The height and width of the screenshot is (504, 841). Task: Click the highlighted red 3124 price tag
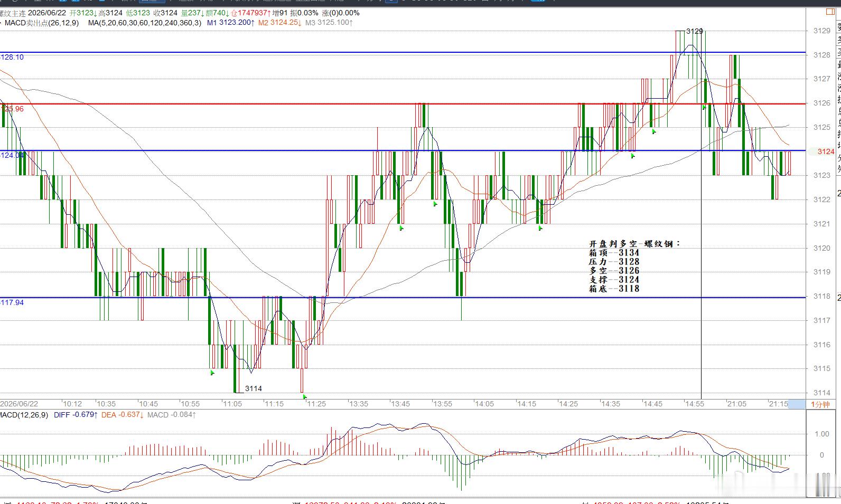826,151
